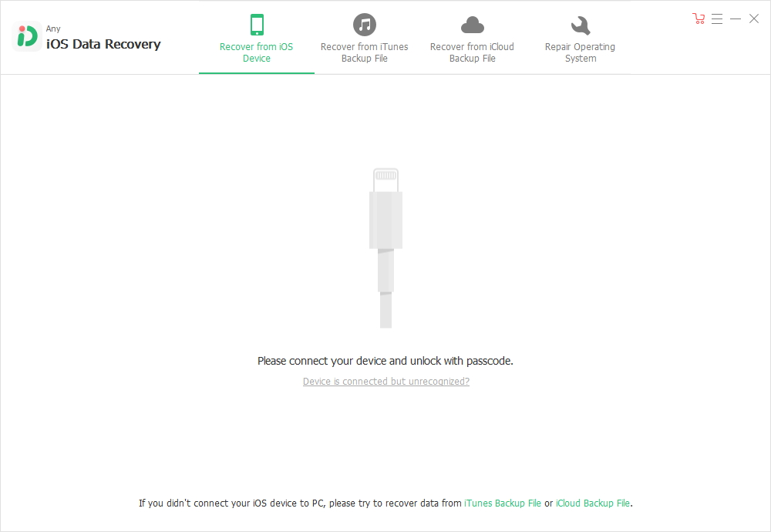This screenshot has width=771, height=532.
Task: Switch to 'Recover from iCloud Backup File' tab
Action: click(x=472, y=52)
